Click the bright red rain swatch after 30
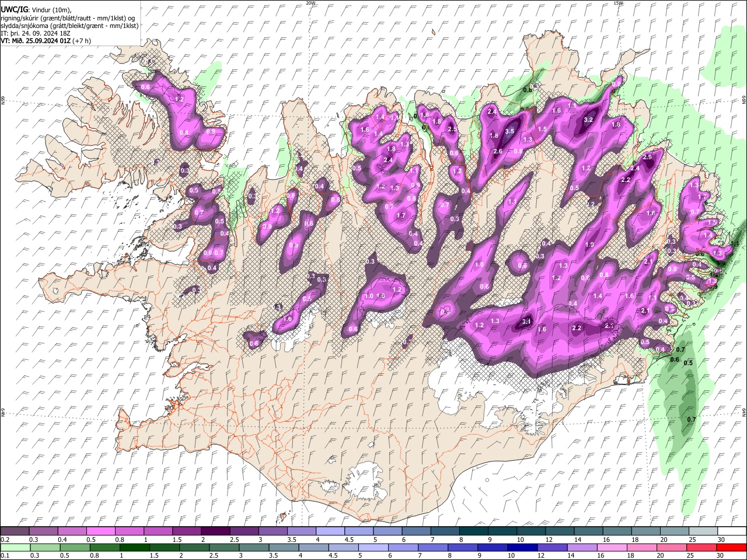 [x=732, y=547]
